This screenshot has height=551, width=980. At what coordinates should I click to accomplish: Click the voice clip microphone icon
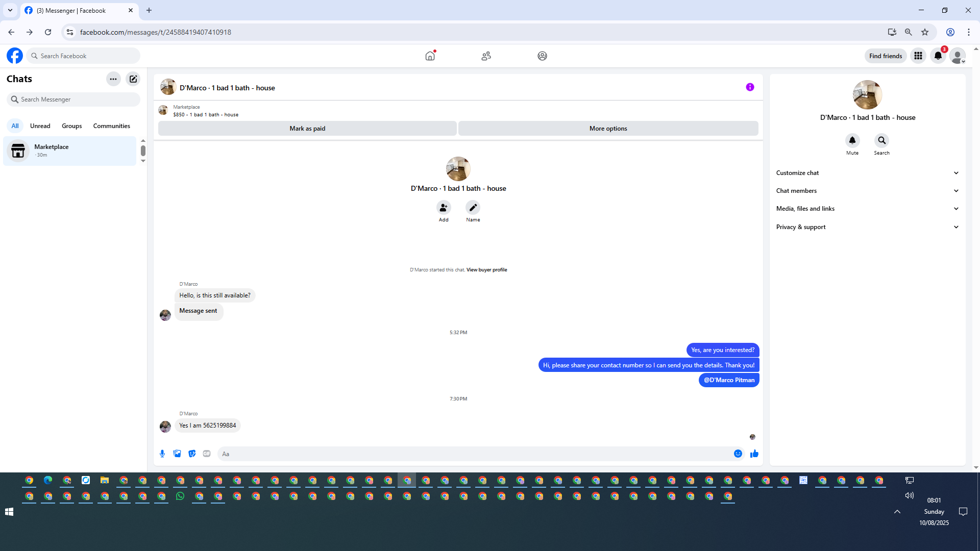click(162, 454)
